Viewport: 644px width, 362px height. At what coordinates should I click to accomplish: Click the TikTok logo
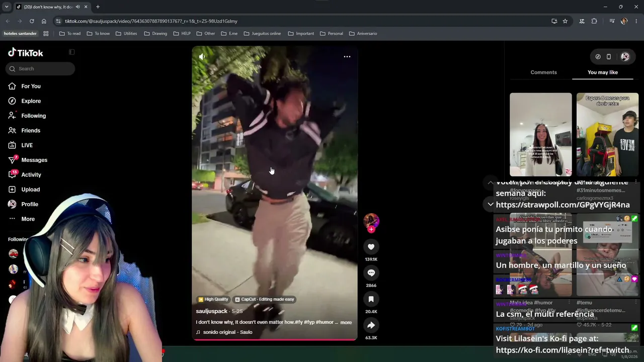25,53
